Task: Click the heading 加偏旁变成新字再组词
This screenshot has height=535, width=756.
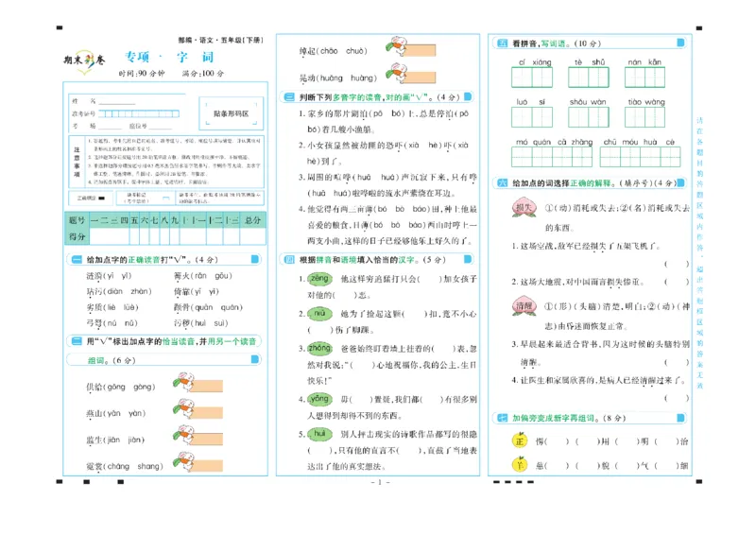Action: [x=554, y=418]
